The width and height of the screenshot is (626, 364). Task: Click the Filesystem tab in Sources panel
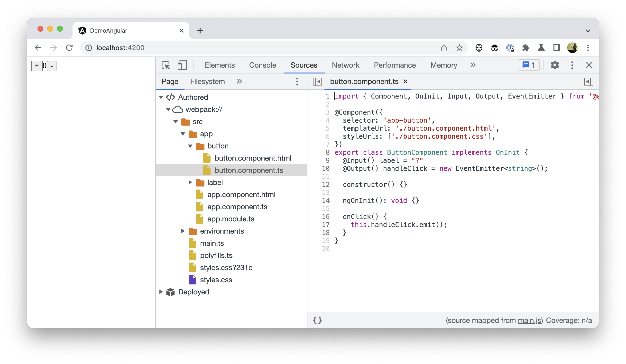(207, 82)
